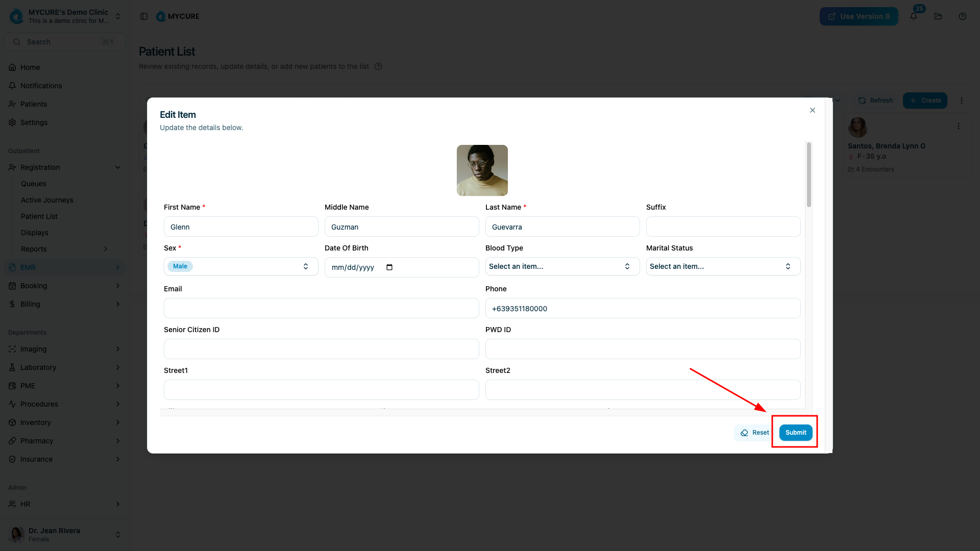
Task: Open the Marital Status dropdown
Action: 723,266
